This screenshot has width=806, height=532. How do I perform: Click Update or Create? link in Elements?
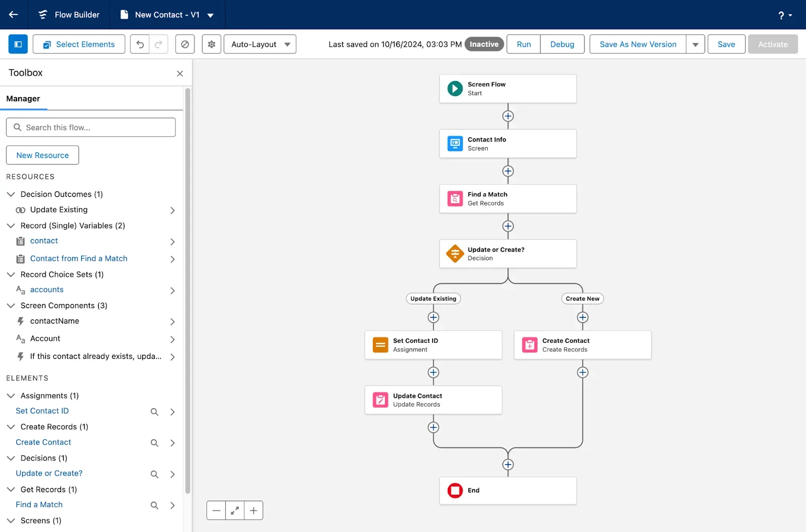[x=49, y=473]
